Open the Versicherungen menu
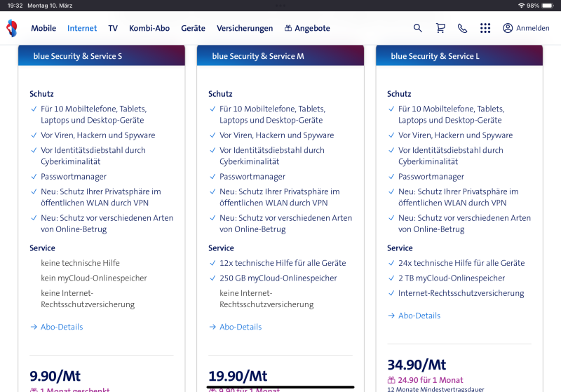 (245, 28)
